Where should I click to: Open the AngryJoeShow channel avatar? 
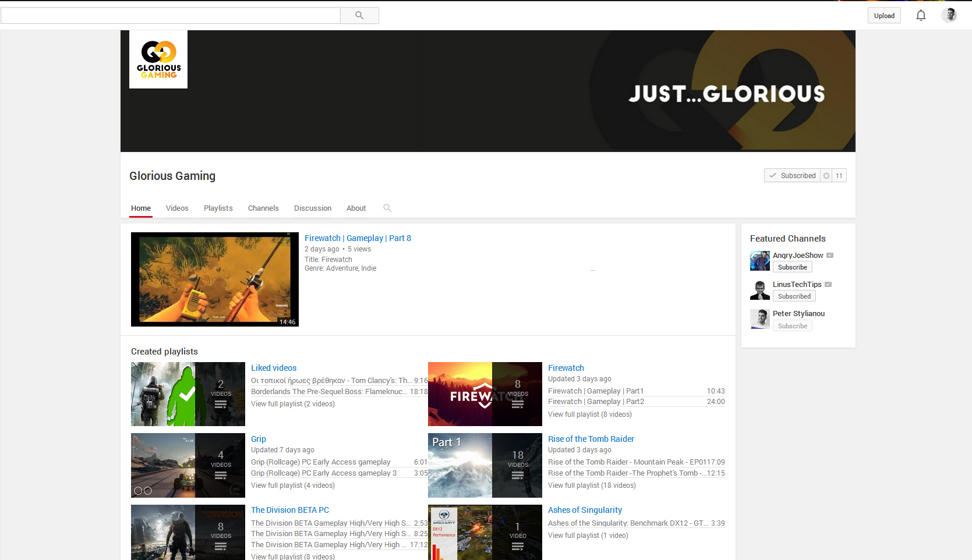[x=759, y=261]
